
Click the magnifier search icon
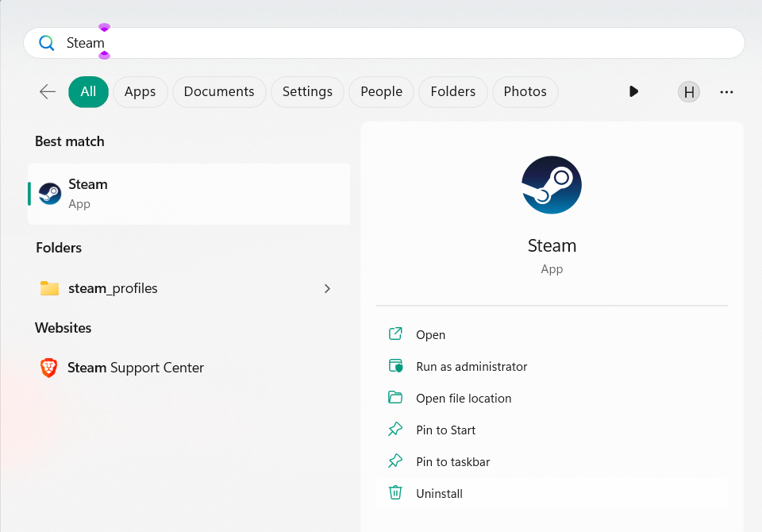pyautogui.click(x=47, y=43)
